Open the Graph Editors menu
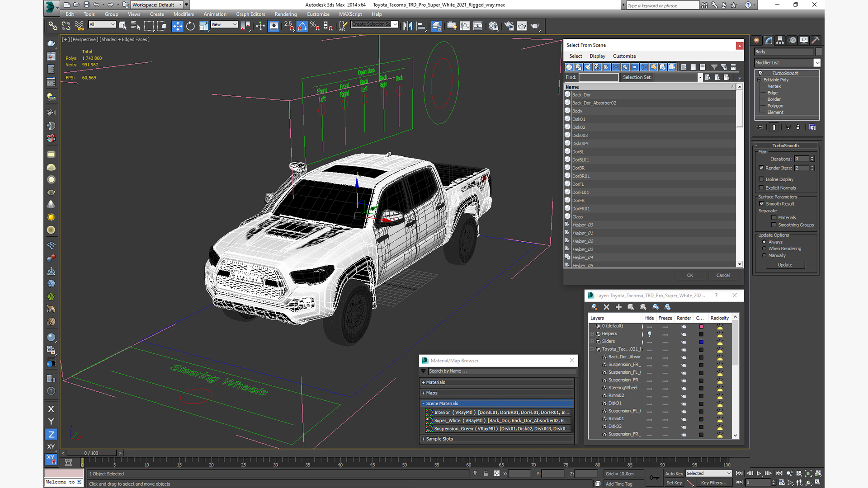 coord(250,14)
